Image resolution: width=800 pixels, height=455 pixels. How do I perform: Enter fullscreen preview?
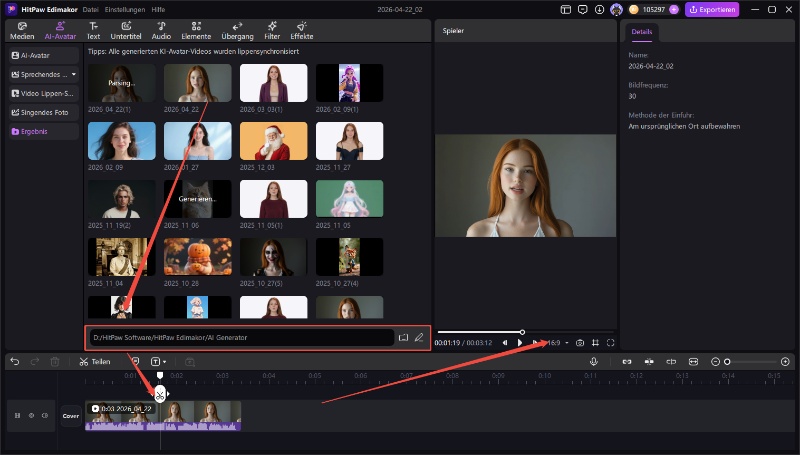[610, 343]
